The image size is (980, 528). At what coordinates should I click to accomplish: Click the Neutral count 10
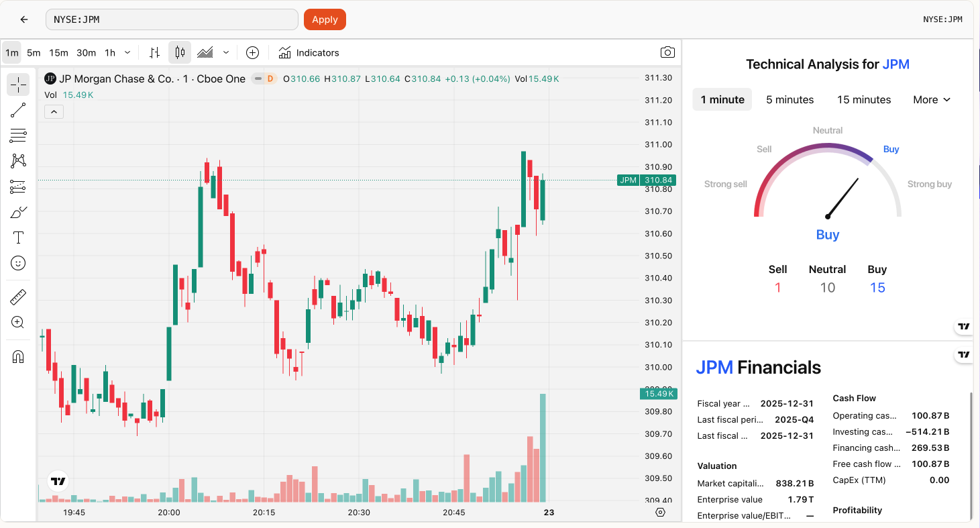828,288
